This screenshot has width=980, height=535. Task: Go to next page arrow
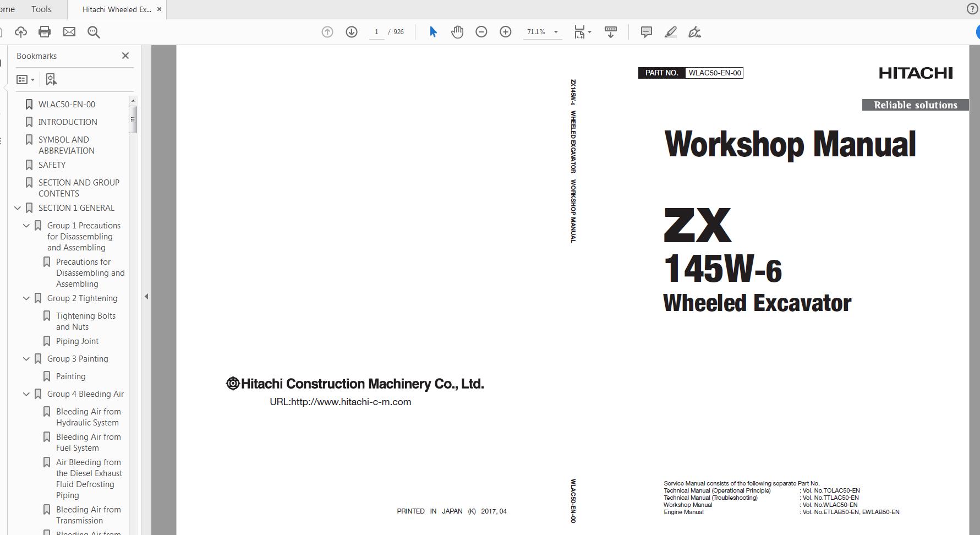click(x=352, y=32)
